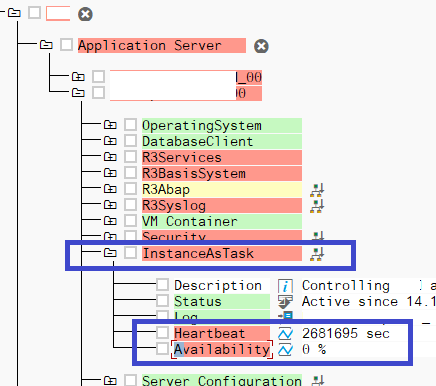Expand the Server Configuration folder node

pyautogui.click(x=110, y=380)
